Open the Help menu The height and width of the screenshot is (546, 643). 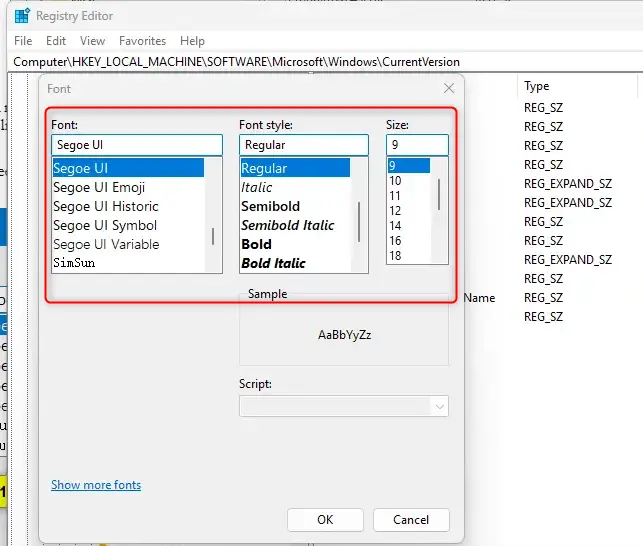coord(192,41)
